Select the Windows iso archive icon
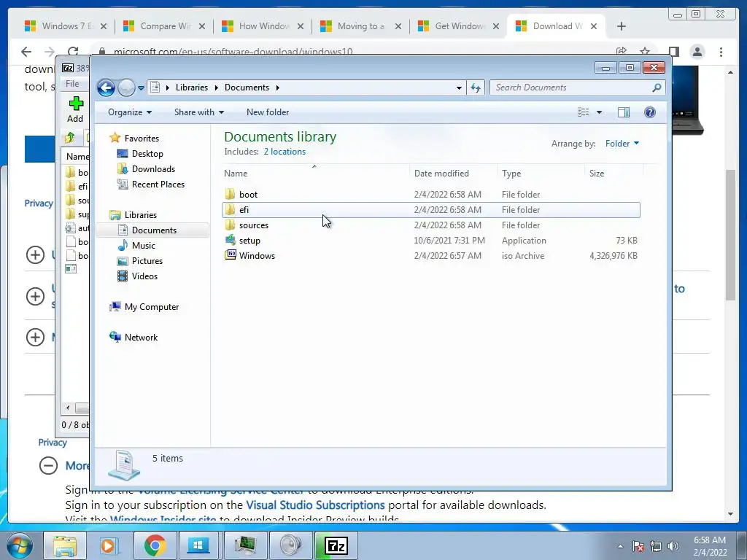This screenshot has height=560, width=747. (x=230, y=255)
